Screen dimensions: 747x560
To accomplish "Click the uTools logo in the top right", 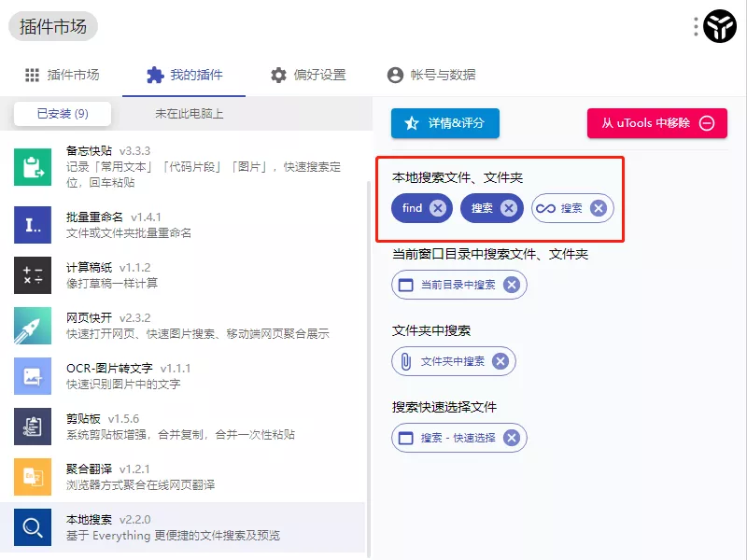I will (x=717, y=26).
